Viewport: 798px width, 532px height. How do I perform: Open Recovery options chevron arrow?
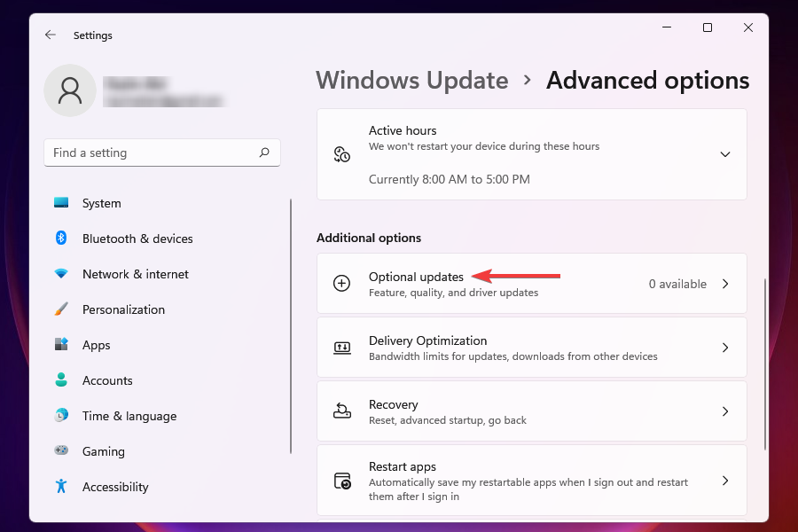[724, 411]
